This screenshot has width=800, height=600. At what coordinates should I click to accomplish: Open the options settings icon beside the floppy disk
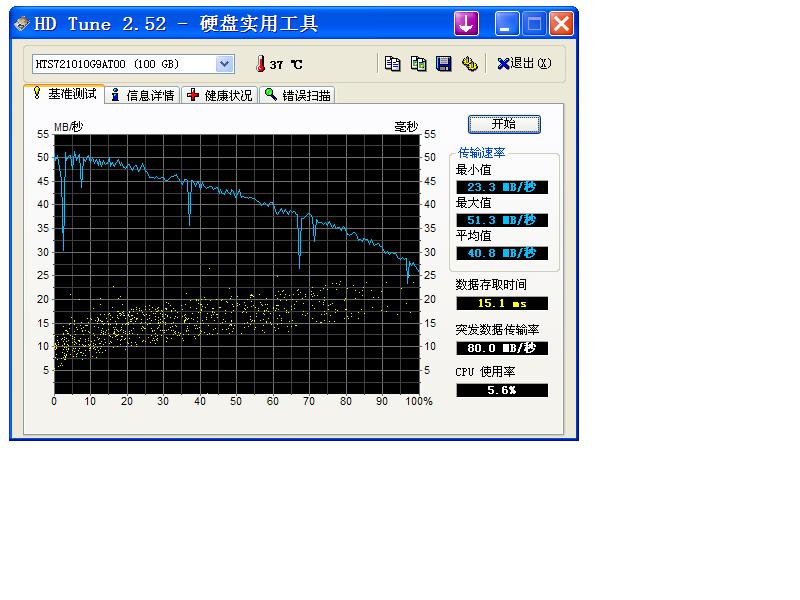470,64
